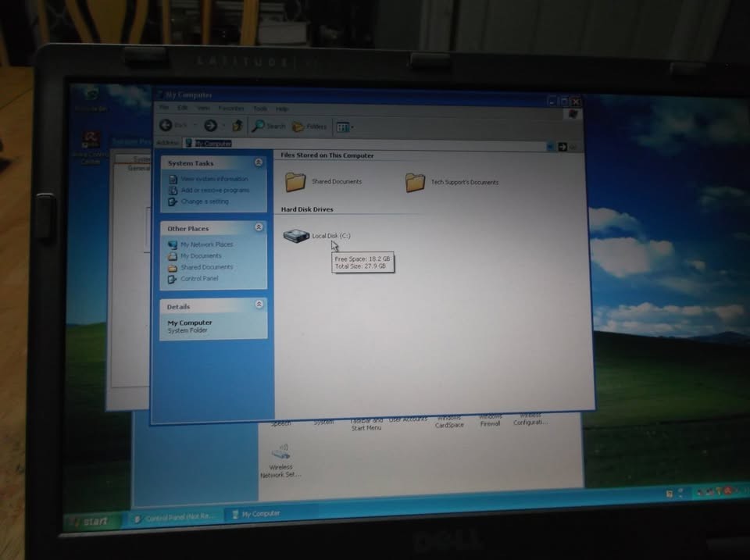The width and height of the screenshot is (750, 560).
Task: Close the My Computer window
Action: [576, 102]
